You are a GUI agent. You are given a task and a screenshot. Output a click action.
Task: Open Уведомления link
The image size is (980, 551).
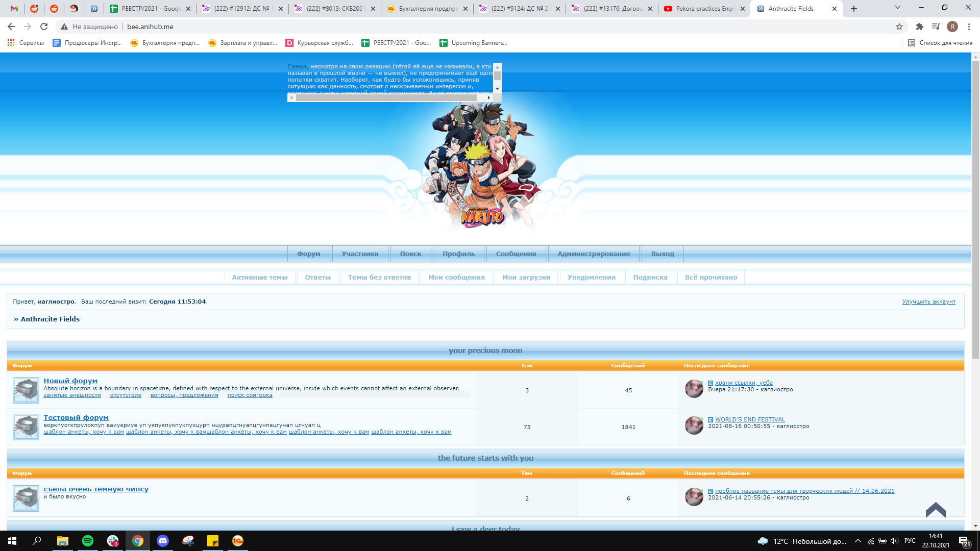(x=591, y=278)
